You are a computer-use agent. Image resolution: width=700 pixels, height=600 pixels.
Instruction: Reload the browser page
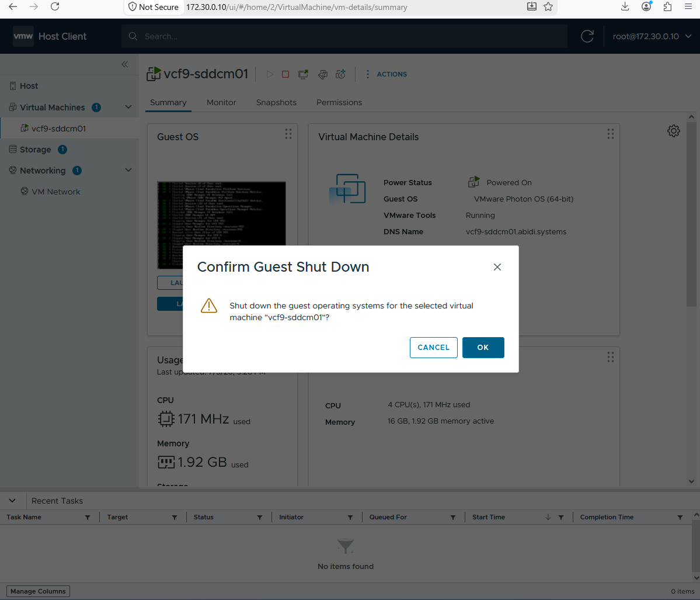tap(55, 6)
